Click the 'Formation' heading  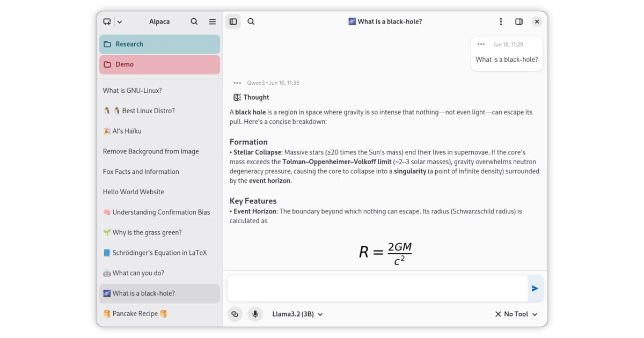(x=248, y=142)
